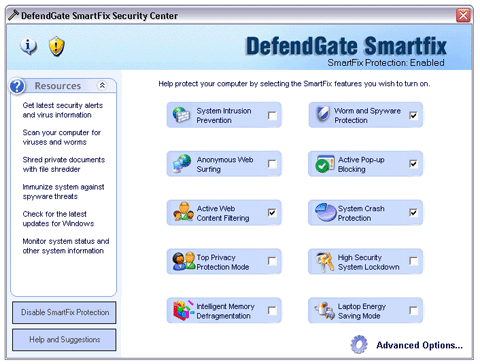Click the Resources panel header title

(x=58, y=86)
